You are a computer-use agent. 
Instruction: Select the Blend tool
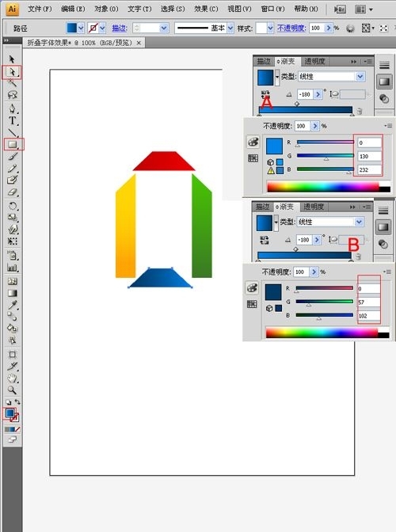point(12,316)
